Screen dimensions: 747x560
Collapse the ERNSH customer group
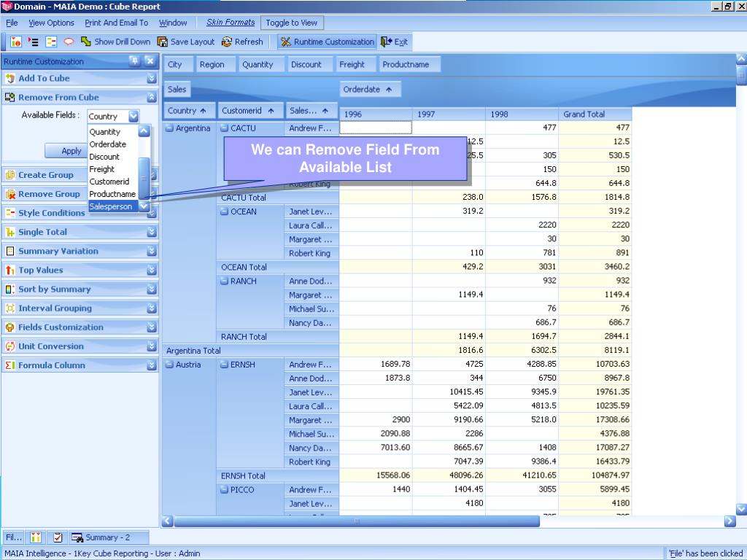(x=225, y=365)
